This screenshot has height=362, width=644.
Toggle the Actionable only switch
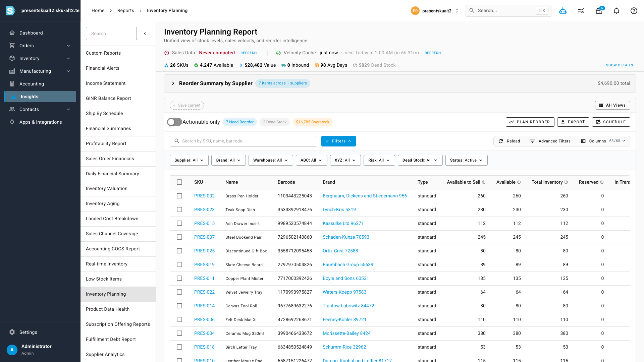(x=174, y=122)
